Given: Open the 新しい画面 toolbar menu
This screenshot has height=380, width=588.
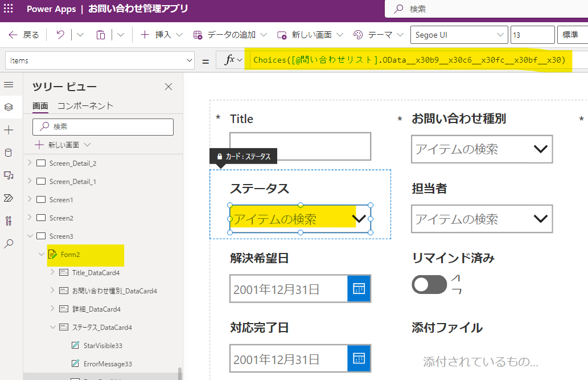Looking at the screenshot, I should pyautogui.click(x=310, y=35).
